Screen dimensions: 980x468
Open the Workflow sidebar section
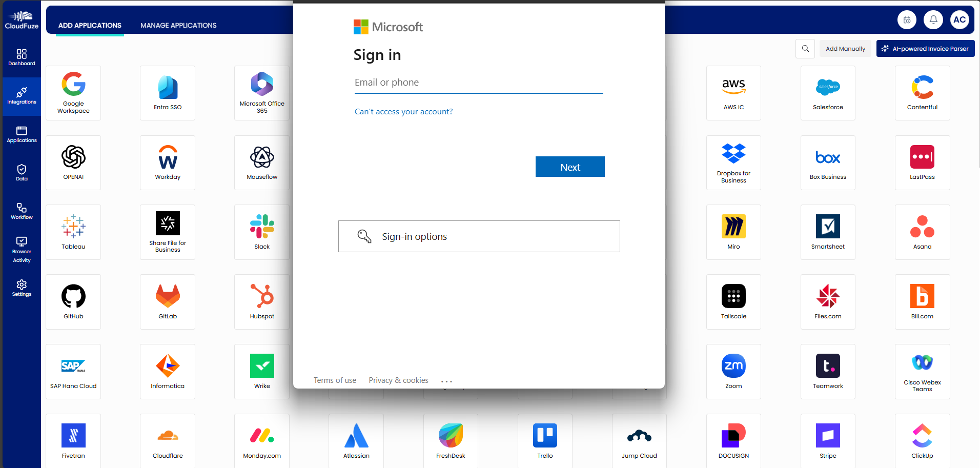tap(21, 211)
